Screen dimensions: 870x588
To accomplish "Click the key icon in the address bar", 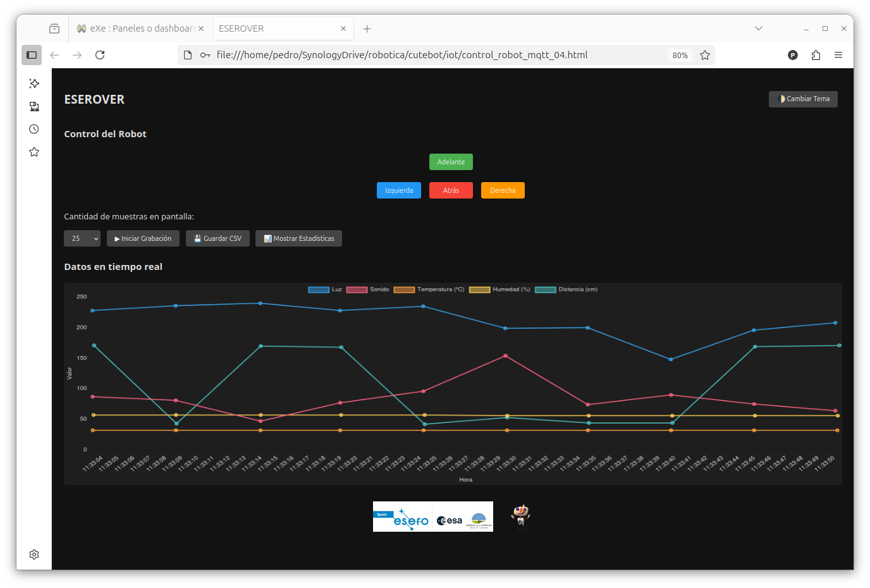I will [204, 55].
